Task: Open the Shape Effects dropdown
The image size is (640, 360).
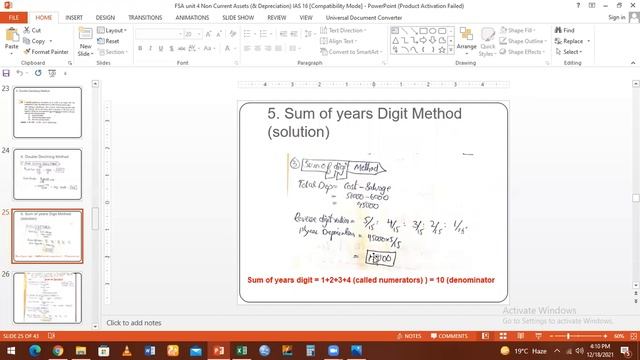Action: click(523, 52)
